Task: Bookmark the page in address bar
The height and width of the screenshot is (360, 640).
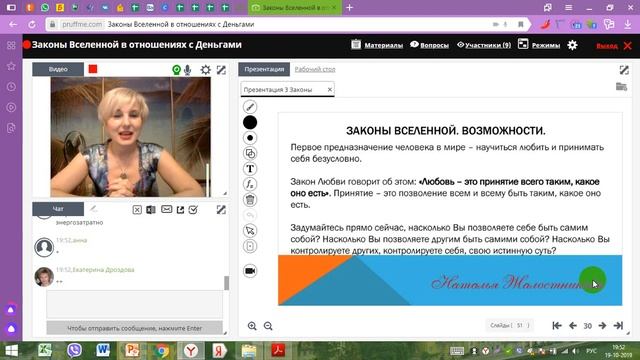Action: [x=520, y=24]
